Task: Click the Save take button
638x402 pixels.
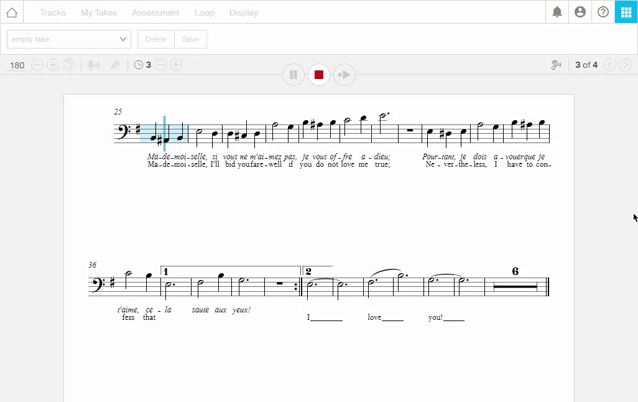Action: (190, 39)
